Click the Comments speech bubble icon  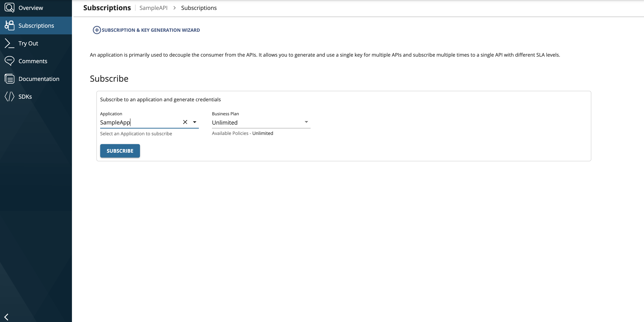pyautogui.click(x=10, y=61)
